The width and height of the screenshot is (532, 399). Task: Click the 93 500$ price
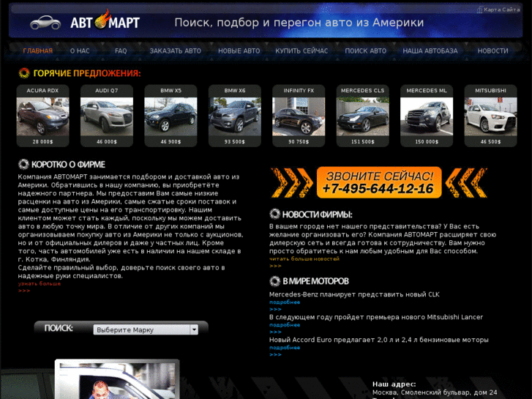(235, 141)
